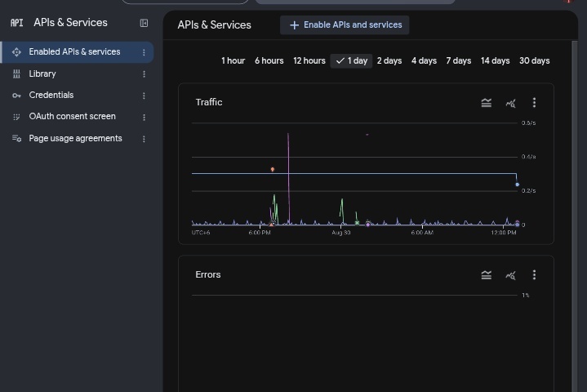
Task: Open the more options menu for Enabled APIs & services
Action: (x=144, y=52)
